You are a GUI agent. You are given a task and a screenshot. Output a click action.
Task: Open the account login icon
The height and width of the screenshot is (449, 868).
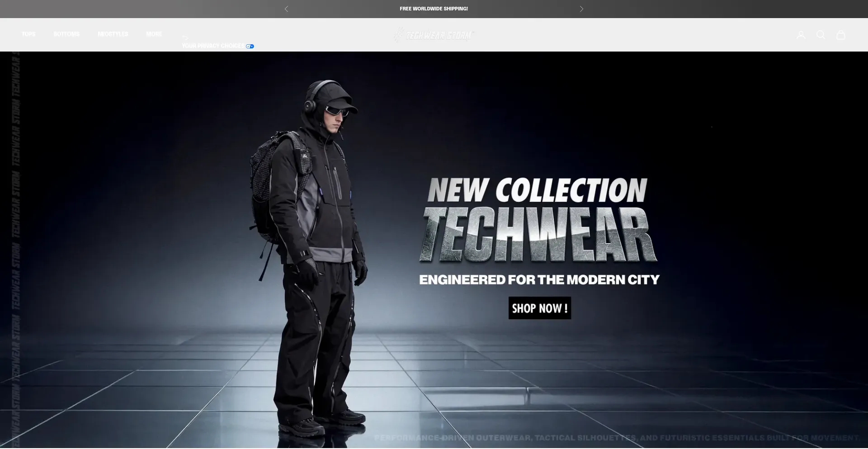click(801, 35)
